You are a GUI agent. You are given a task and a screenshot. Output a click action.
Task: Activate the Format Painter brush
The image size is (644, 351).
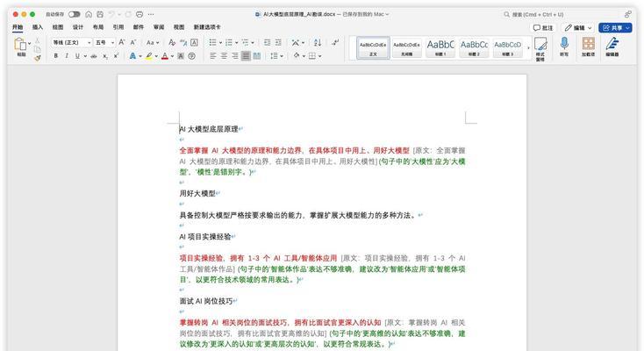[38, 58]
